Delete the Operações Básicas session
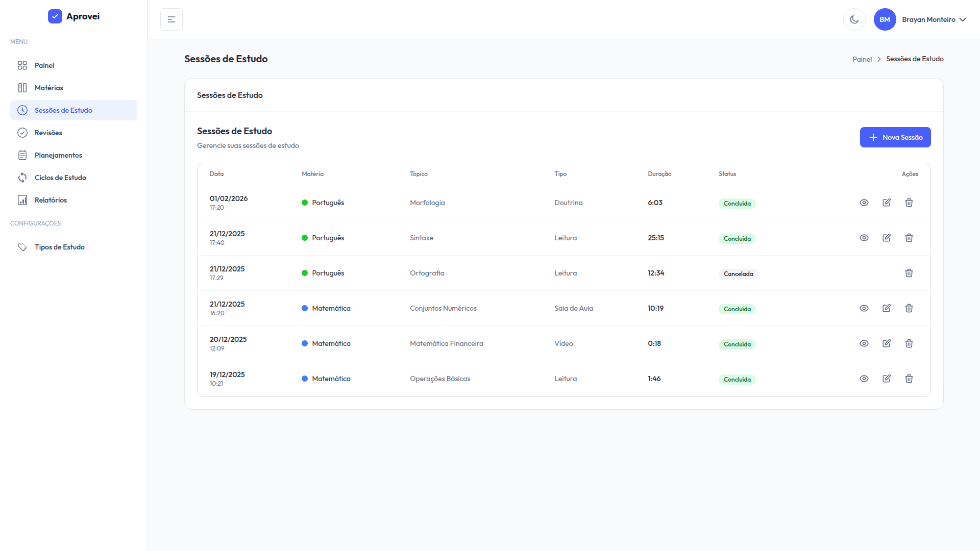The width and height of the screenshot is (980, 551). [x=909, y=379]
